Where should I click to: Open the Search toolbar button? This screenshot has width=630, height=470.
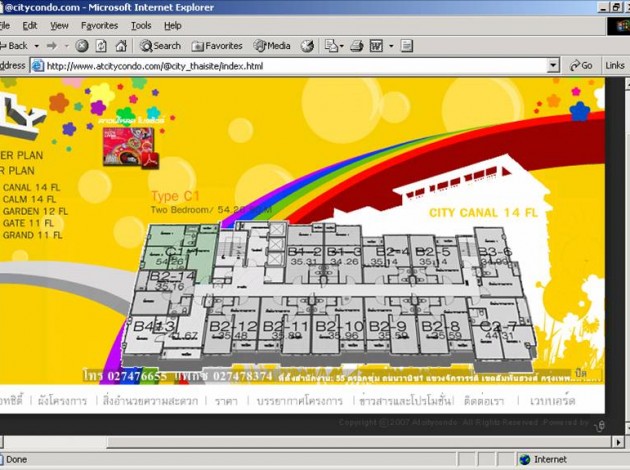point(160,46)
